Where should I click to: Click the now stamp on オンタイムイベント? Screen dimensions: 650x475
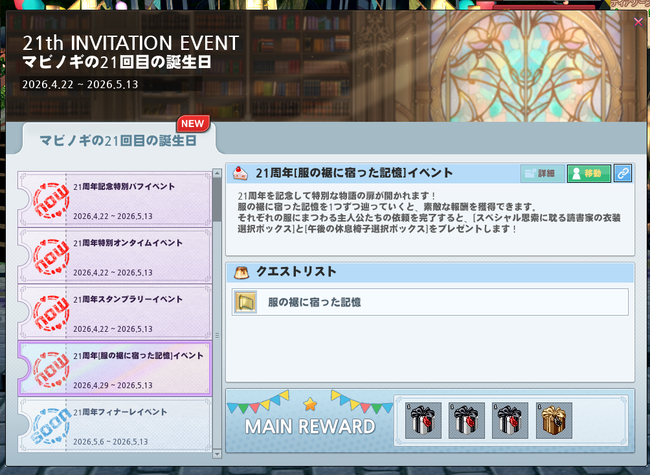(x=51, y=257)
